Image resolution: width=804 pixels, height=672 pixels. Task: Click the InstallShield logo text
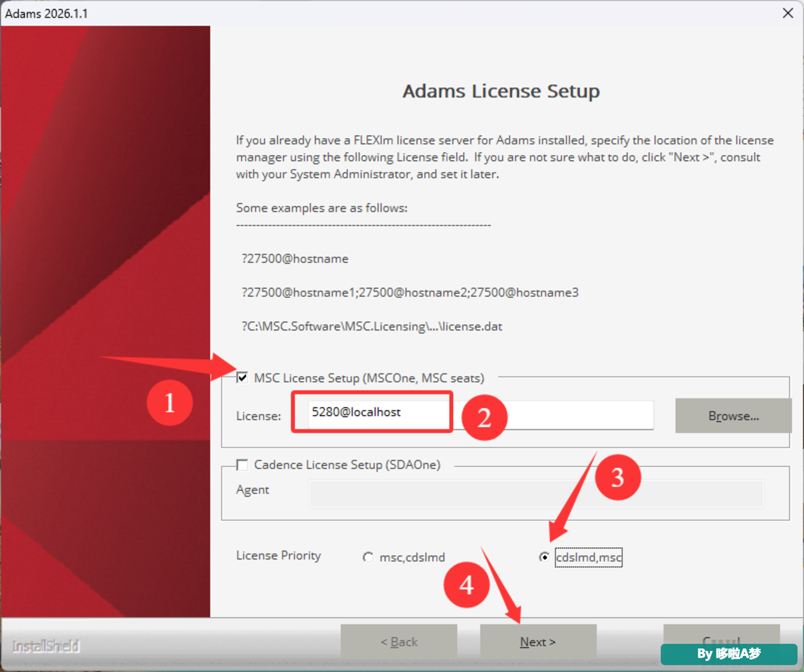click(x=46, y=646)
